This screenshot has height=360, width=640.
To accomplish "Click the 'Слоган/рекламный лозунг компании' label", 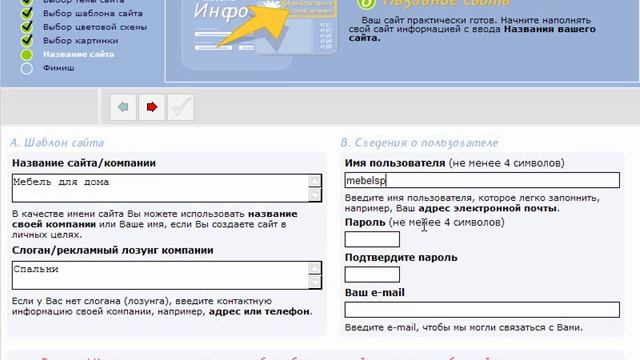I will click(x=113, y=250).
